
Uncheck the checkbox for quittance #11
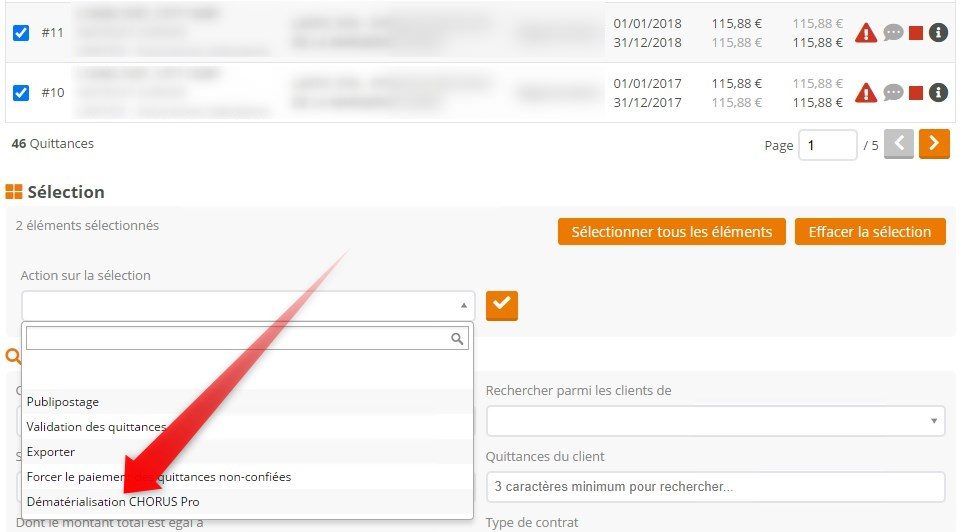[x=20, y=33]
